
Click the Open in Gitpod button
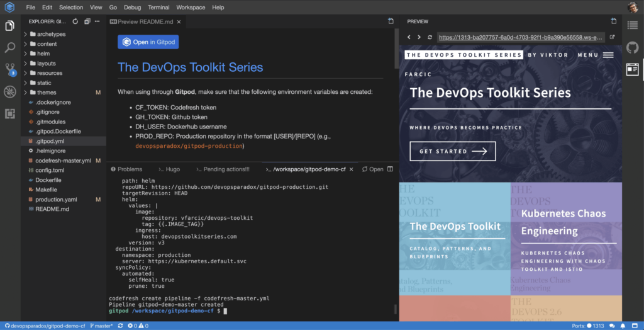[x=148, y=42]
